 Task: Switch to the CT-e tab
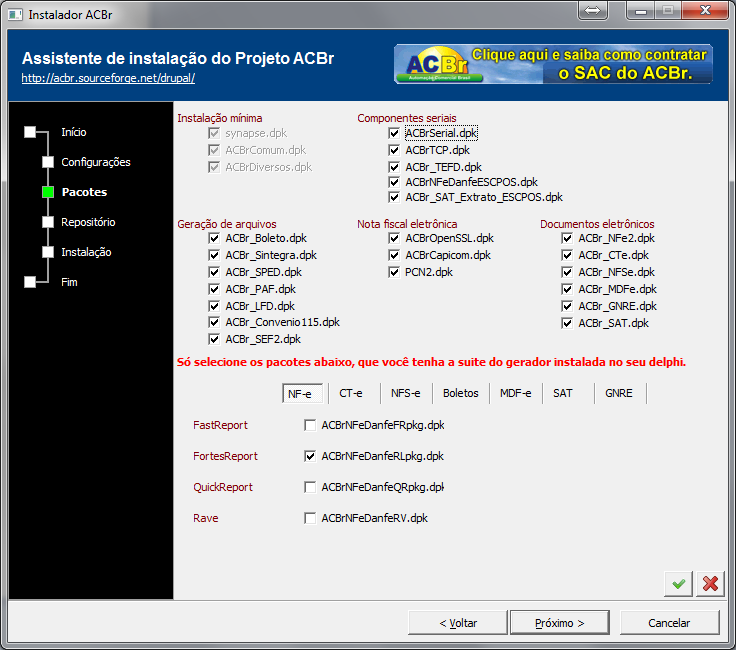(351, 393)
